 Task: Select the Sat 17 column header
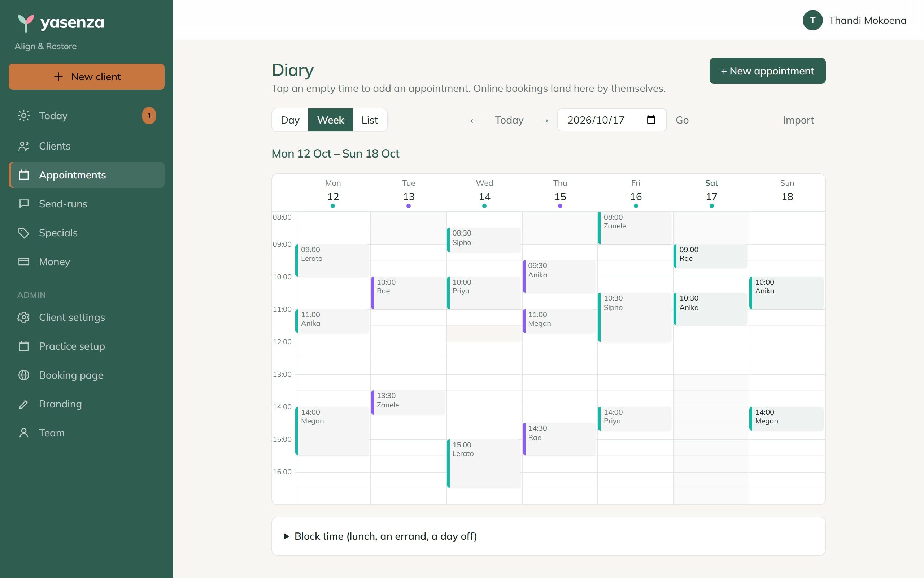coord(711,193)
